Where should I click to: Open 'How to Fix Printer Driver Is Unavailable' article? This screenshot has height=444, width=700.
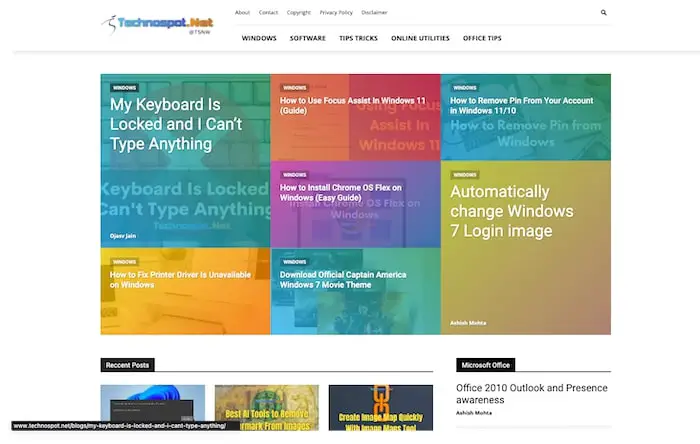click(x=180, y=280)
